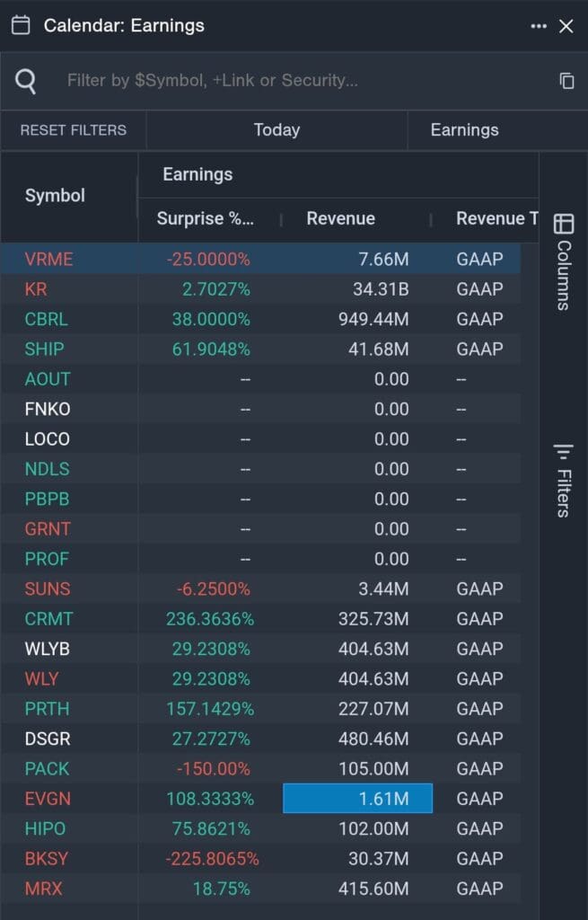
Task: Click RESET FILTERS
Action: click(x=71, y=129)
